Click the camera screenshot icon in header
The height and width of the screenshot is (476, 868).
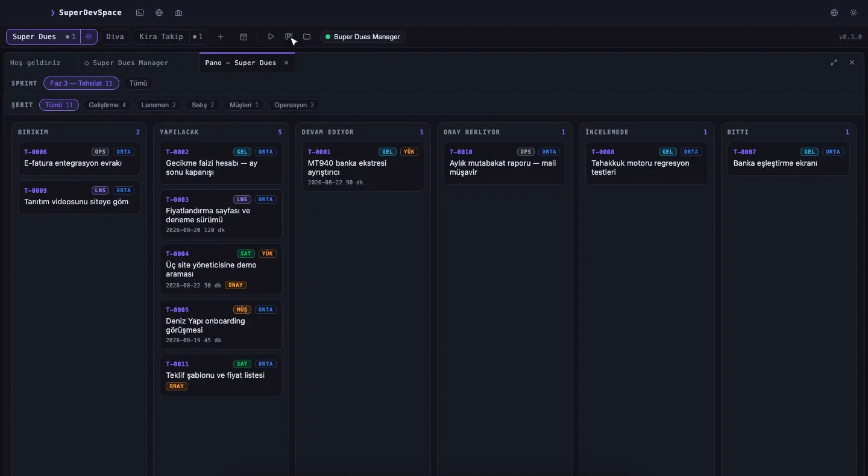(178, 13)
